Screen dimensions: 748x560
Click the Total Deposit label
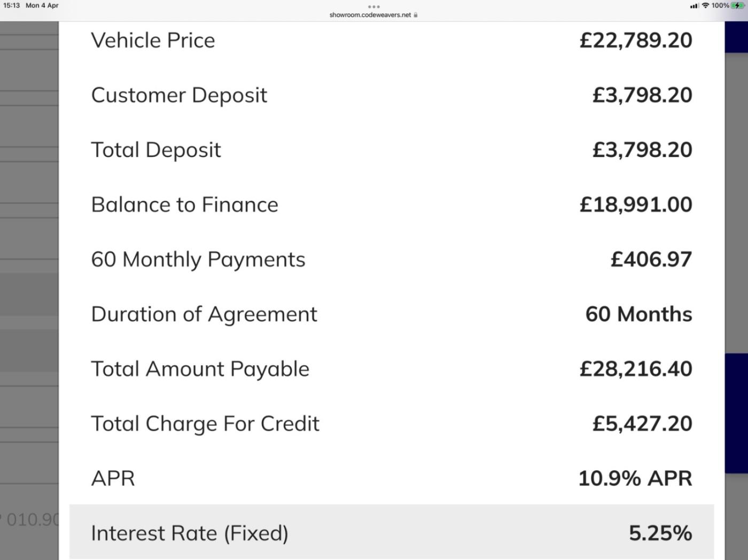(x=156, y=150)
